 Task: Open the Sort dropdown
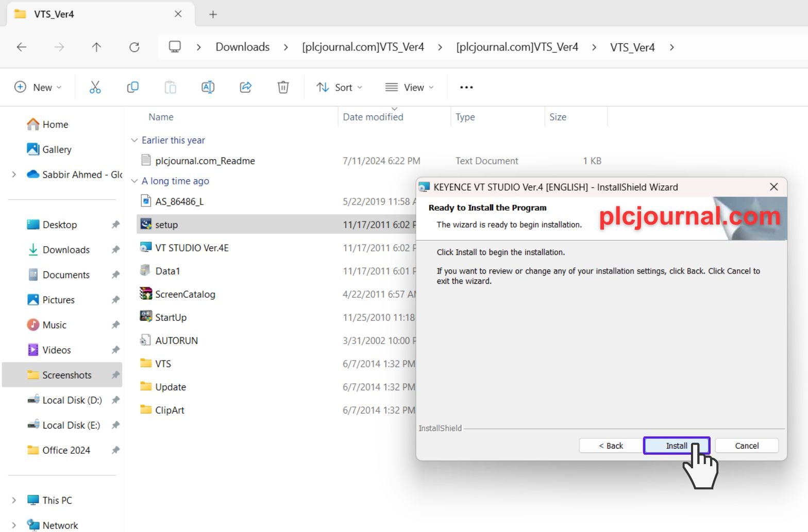coord(339,88)
